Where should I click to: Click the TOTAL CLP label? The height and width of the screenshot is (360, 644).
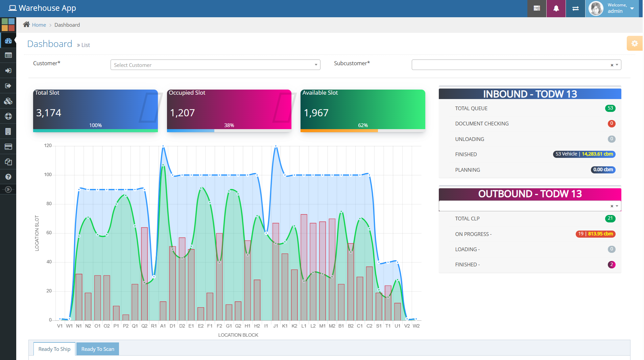(x=467, y=219)
